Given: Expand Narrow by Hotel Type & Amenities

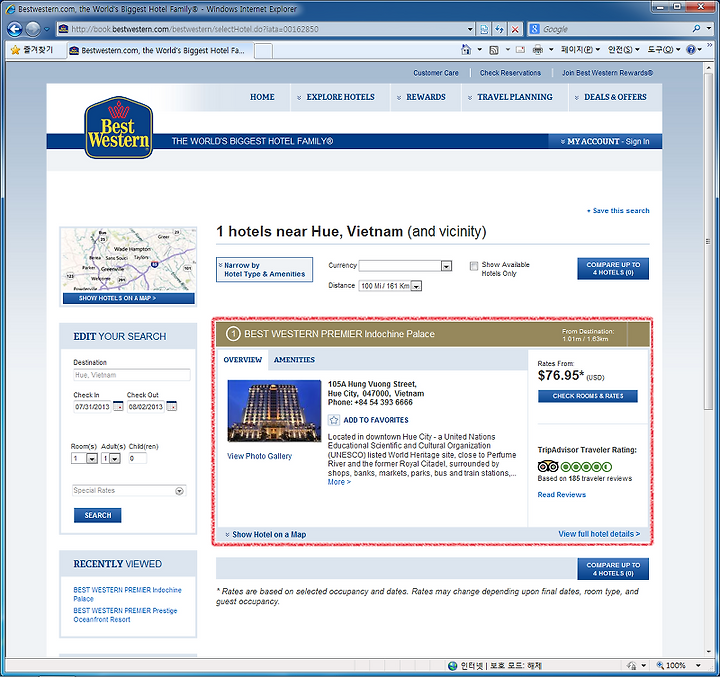Looking at the screenshot, I should pyautogui.click(x=264, y=270).
